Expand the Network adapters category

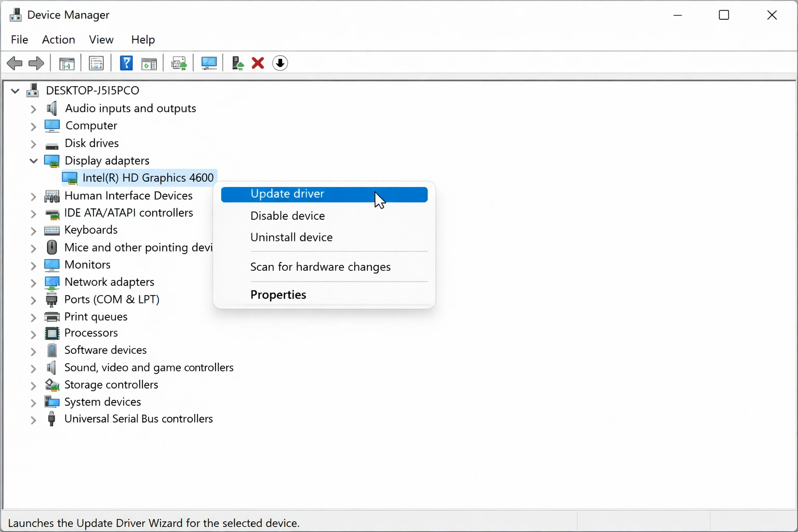click(34, 283)
